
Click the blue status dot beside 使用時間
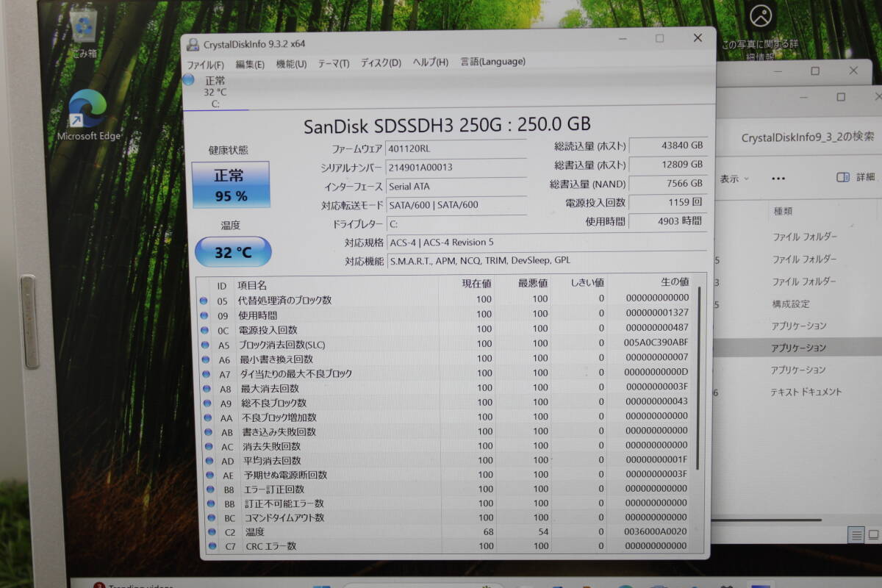coord(204,315)
